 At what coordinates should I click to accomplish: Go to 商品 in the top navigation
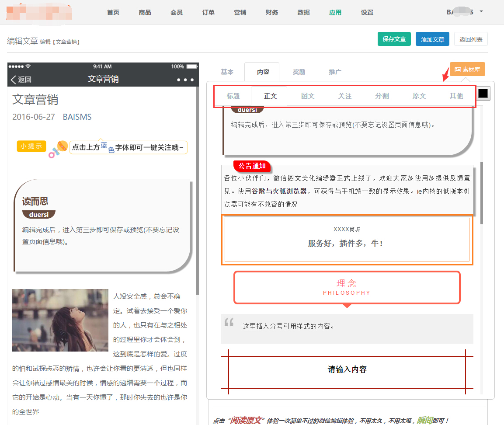[x=145, y=12]
